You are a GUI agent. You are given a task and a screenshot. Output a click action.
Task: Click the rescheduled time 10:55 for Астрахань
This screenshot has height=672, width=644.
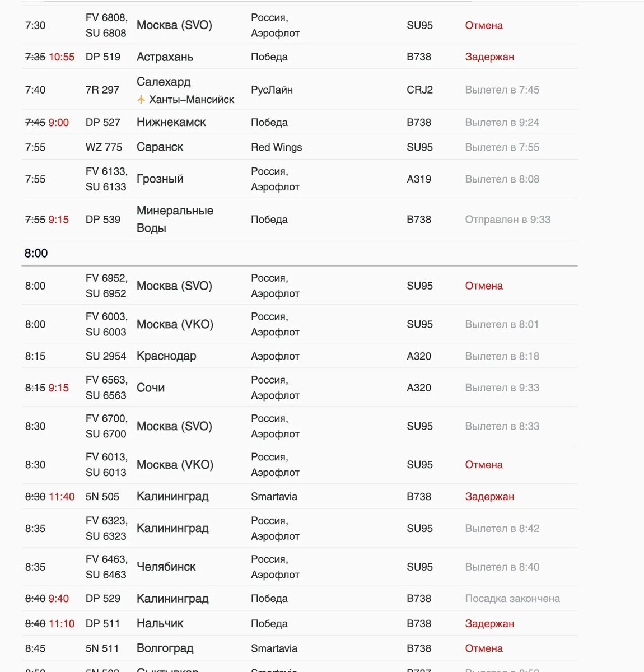[62, 57]
